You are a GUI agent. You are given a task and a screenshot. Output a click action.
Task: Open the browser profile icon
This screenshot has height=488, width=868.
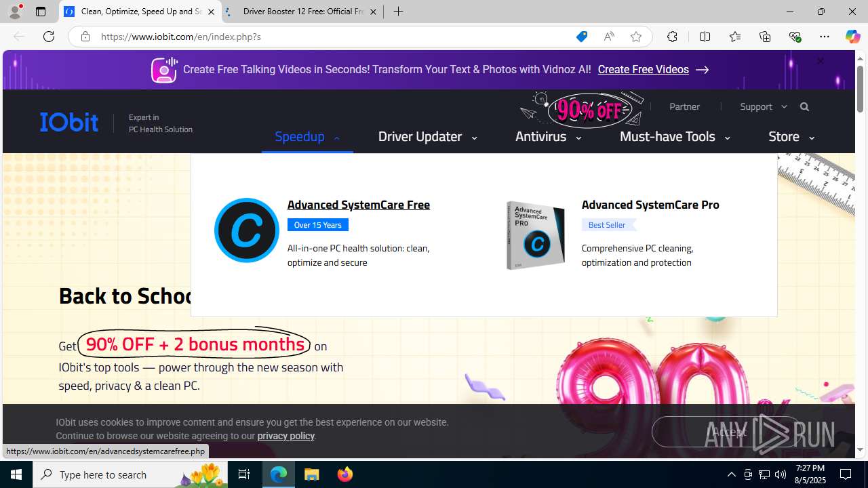click(x=15, y=12)
